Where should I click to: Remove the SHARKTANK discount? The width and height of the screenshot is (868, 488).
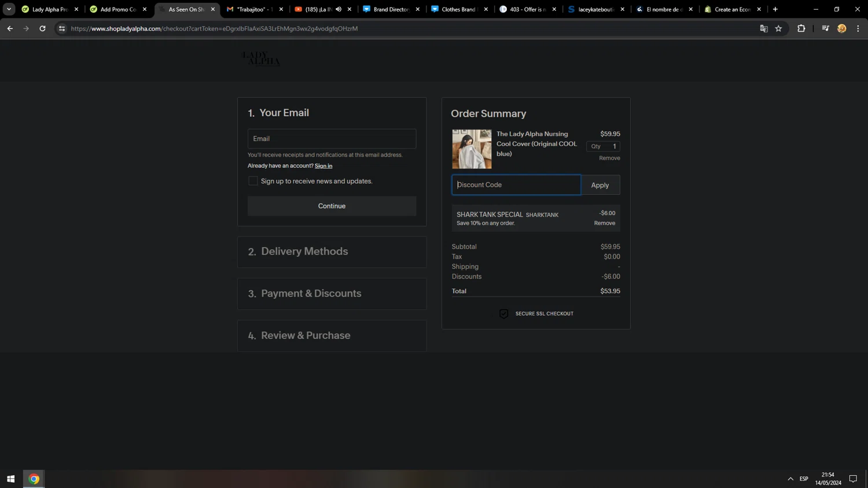pyautogui.click(x=605, y=223)
